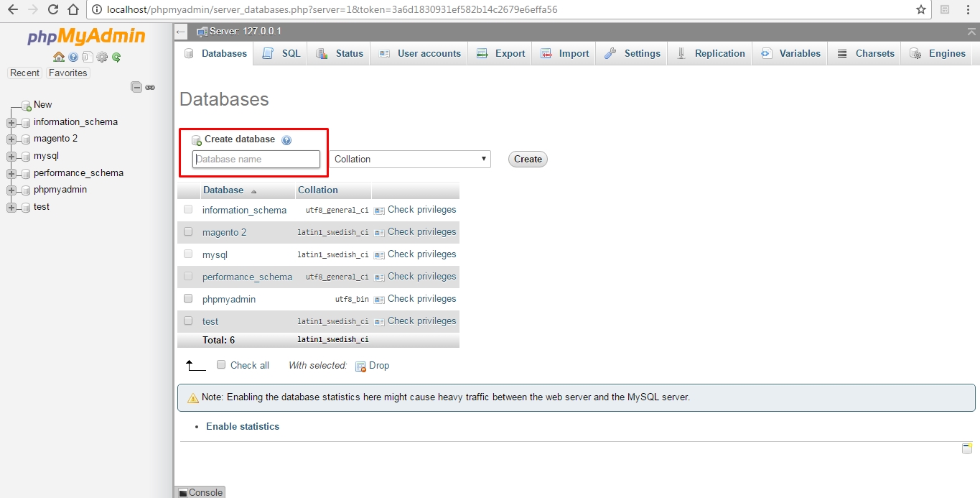The width and height of the screenshot is (980, 498).
Task: Open the Charsets tab
Action: point(864,53)
